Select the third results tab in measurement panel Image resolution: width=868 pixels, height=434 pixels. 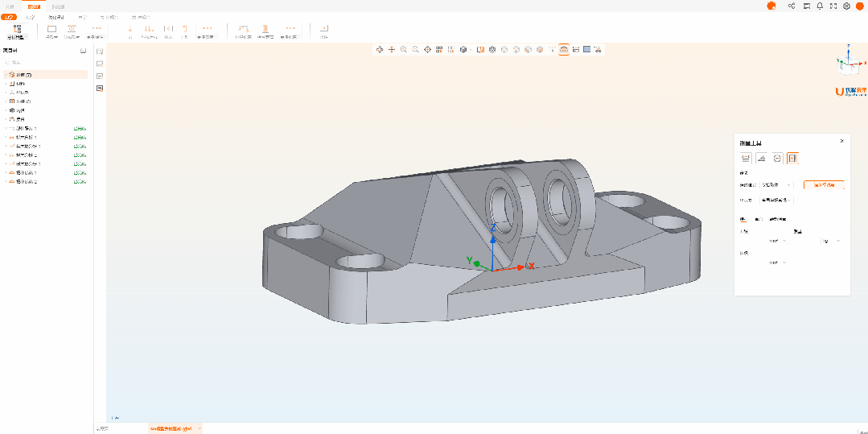point(778,219)
